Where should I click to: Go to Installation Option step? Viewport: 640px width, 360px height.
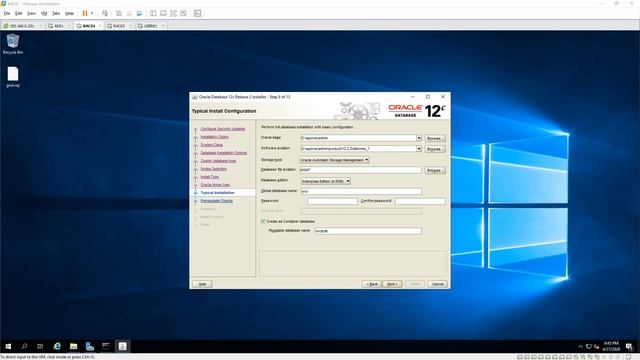pyautogui.click(x=214, y=137)
